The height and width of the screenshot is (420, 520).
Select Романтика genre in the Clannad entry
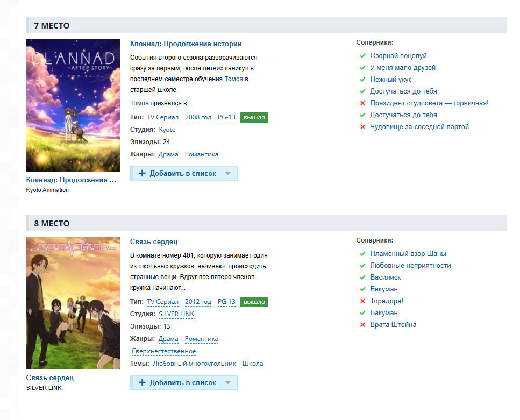201,154
